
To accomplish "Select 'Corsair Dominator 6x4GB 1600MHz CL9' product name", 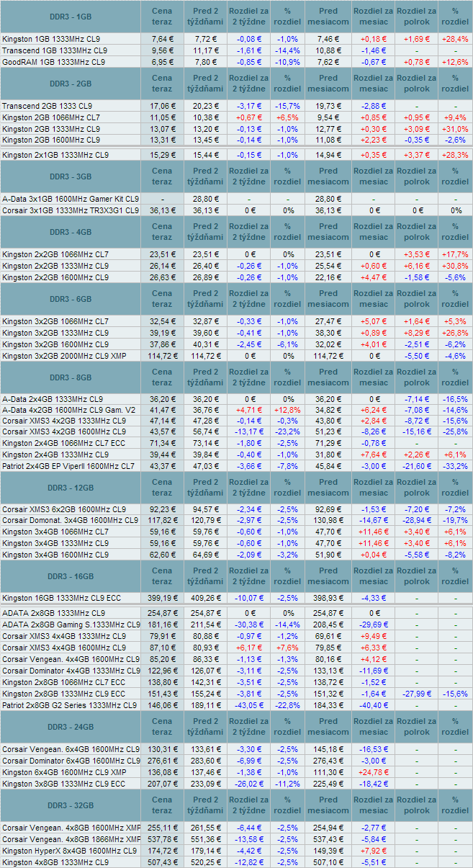I will click(x=71, y=760).
